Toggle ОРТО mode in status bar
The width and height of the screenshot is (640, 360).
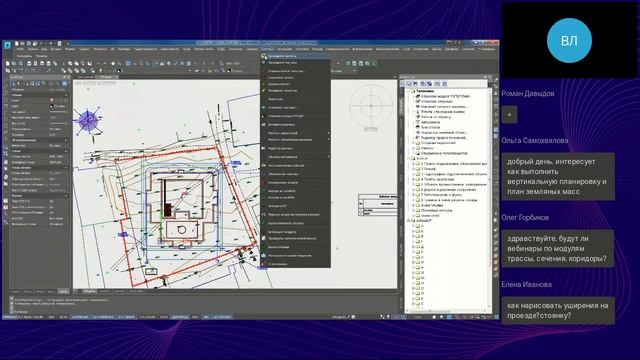(x=163, y=317)
